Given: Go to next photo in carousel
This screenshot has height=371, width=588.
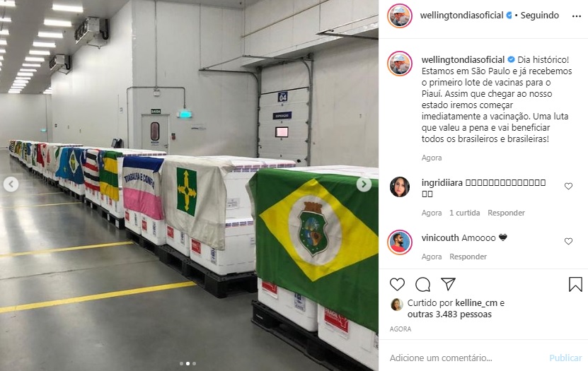Looking at the screenshot, I should pos(364,184).
